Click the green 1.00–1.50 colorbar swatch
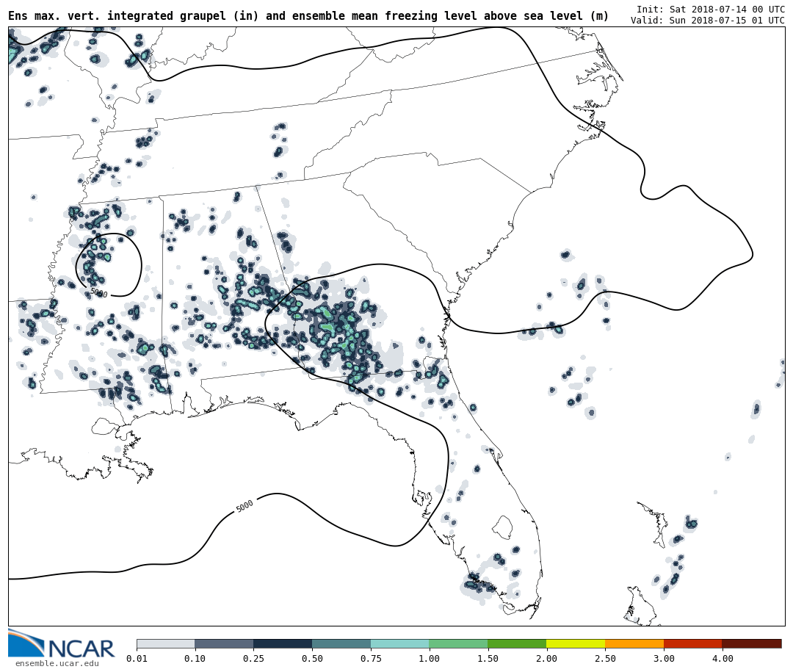The height and width of the screenshot is (672, 793). tap(459, 643)
